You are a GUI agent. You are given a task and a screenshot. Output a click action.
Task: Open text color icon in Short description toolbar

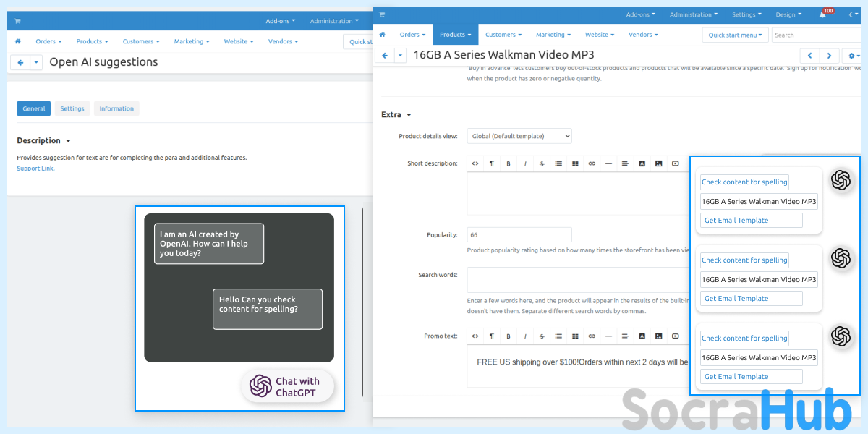(642, 163)
